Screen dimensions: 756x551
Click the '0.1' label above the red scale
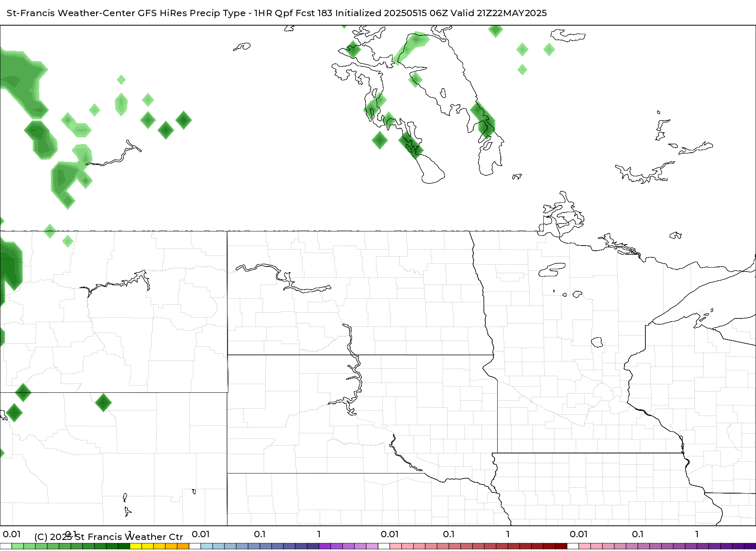pyautogui.click(x=449, y=534)
